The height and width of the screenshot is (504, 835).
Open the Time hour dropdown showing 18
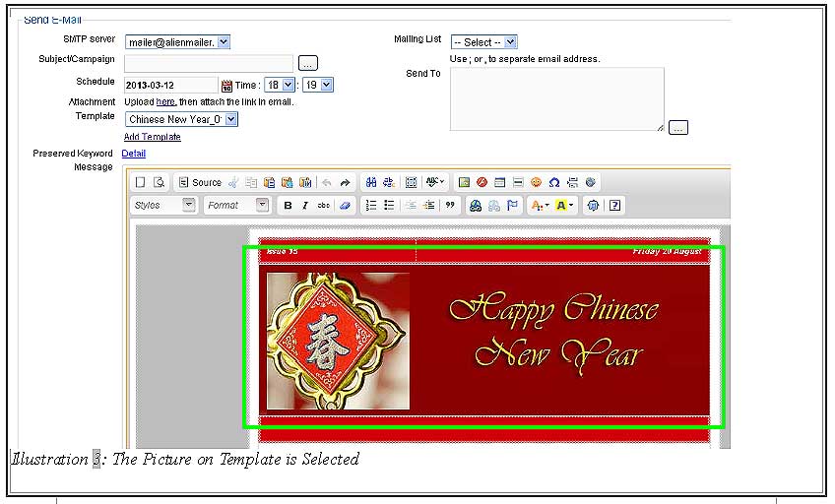[280, 85]
